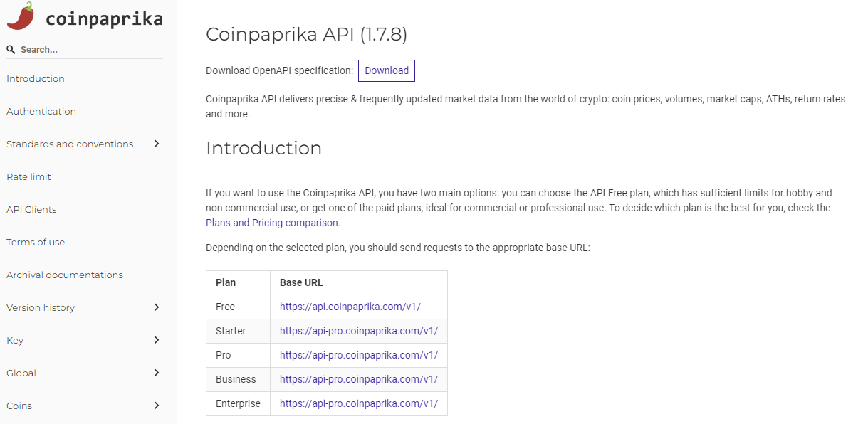
Task: Expand the Version history section arrow
Action: tap(157, 307)
